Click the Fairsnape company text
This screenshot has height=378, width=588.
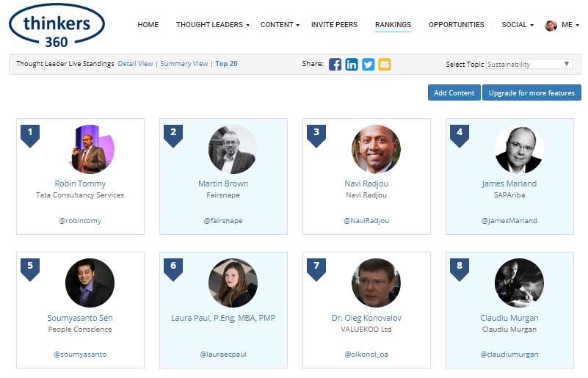tap(223, 195)
